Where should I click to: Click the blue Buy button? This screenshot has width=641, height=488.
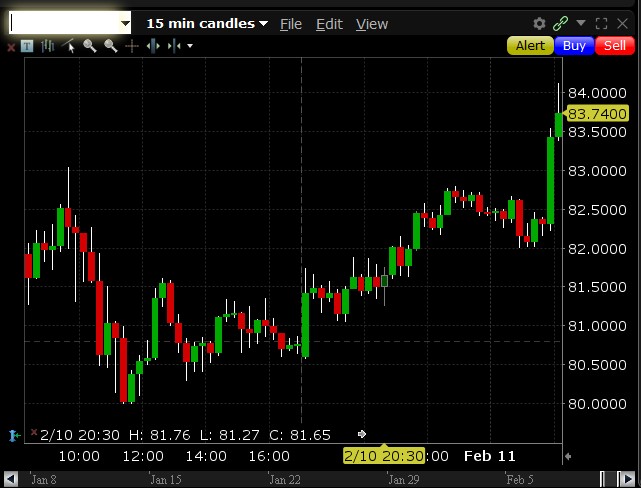574,45
